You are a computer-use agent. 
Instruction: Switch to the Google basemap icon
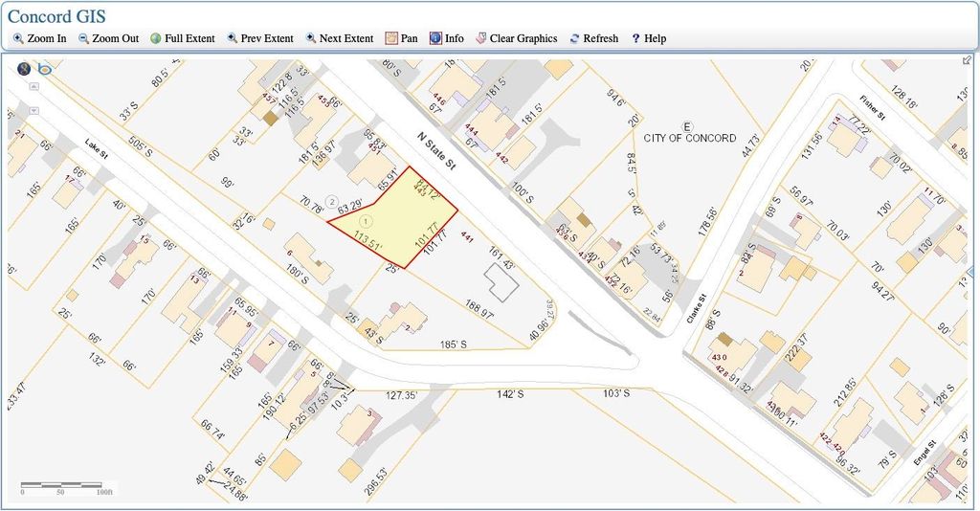tap(24, 68)
